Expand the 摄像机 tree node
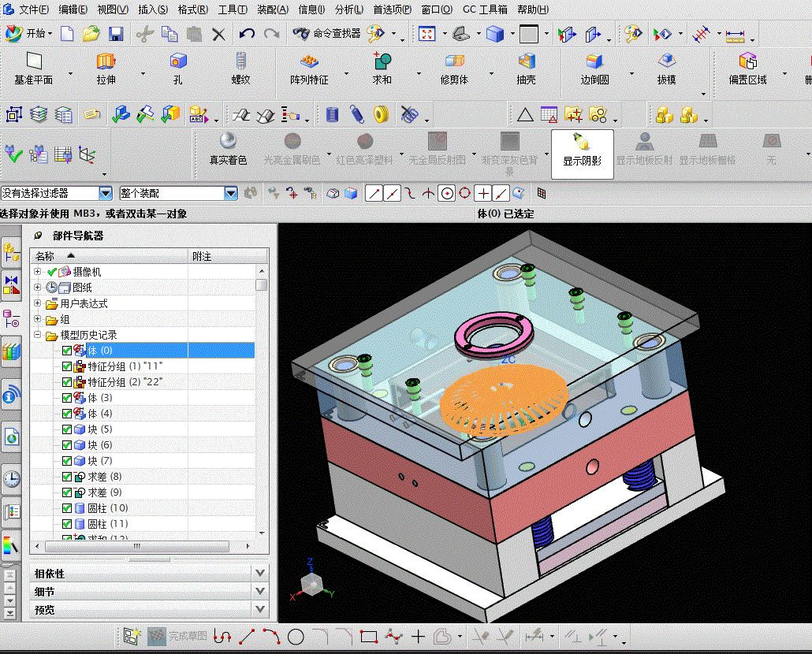The height and width of the screenshot is (654, 812). [37, 271]
